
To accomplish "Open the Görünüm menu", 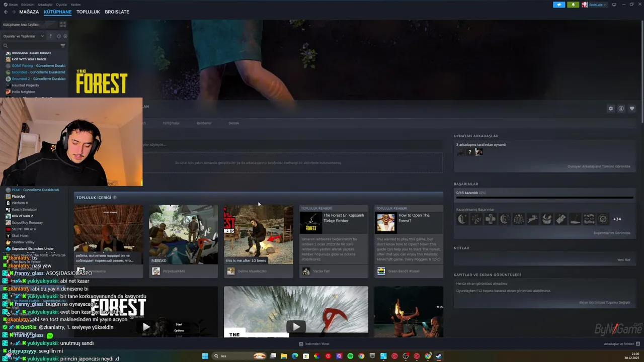I will (28, 4).
